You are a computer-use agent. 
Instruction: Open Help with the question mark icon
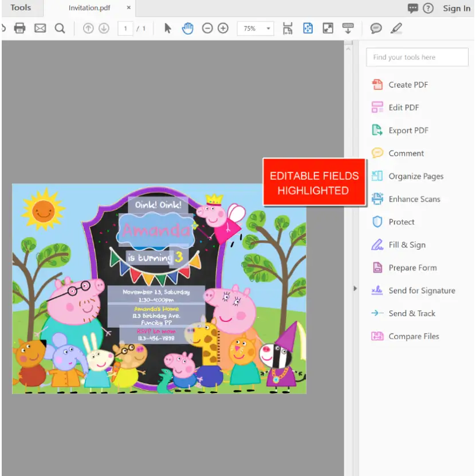click(429, 8)
